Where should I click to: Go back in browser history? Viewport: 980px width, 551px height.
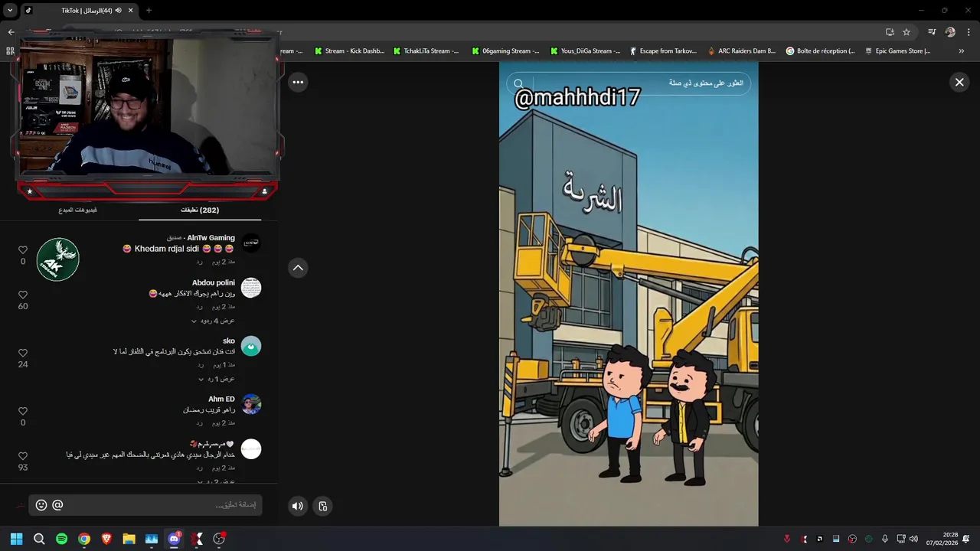tap(11, 32)
